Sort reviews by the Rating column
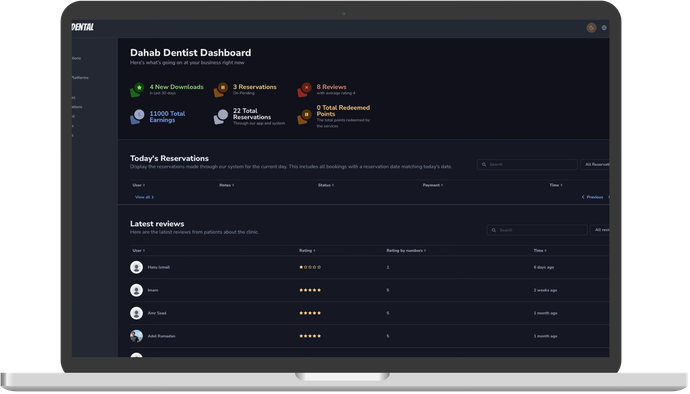Image resolution: width=690 pixels, height=394 pixels. pyautogui.click(x=307, y=251)
